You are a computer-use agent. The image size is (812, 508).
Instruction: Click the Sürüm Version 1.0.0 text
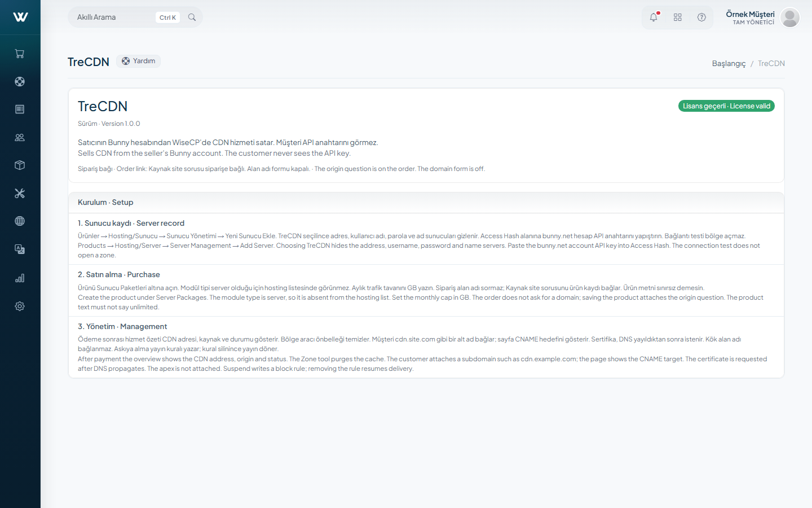click(x=109, y=124)
